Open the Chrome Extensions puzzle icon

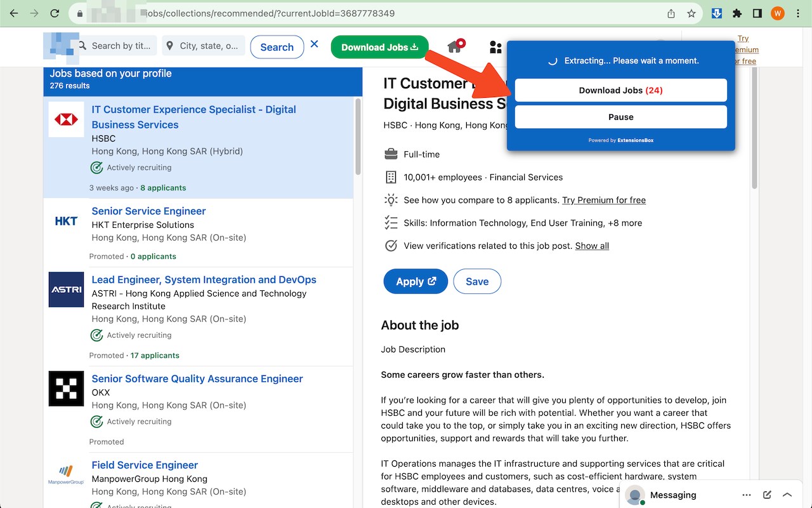click(x=737, y=13)
